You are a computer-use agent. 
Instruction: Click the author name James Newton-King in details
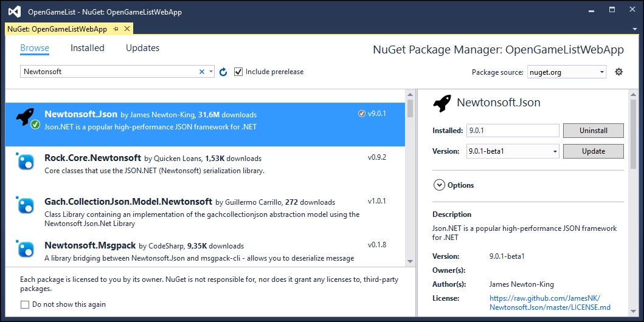click(x=521, y=284)
